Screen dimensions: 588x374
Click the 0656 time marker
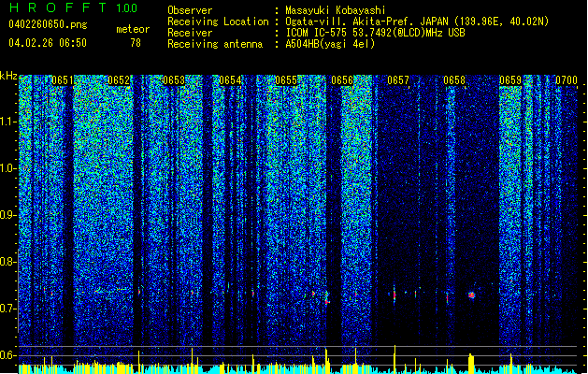pyautogui.click(x=342, y=80)
